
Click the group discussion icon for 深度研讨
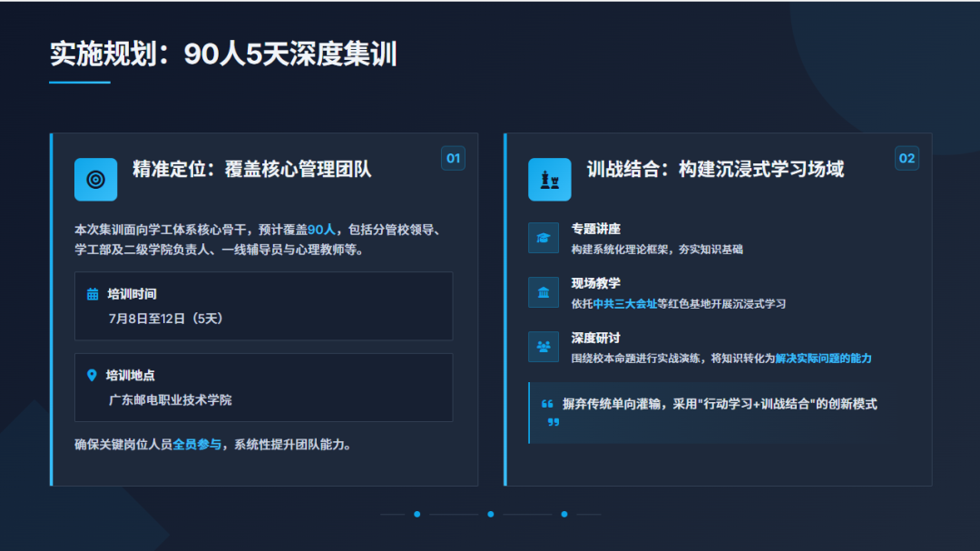tap(544, 347)
